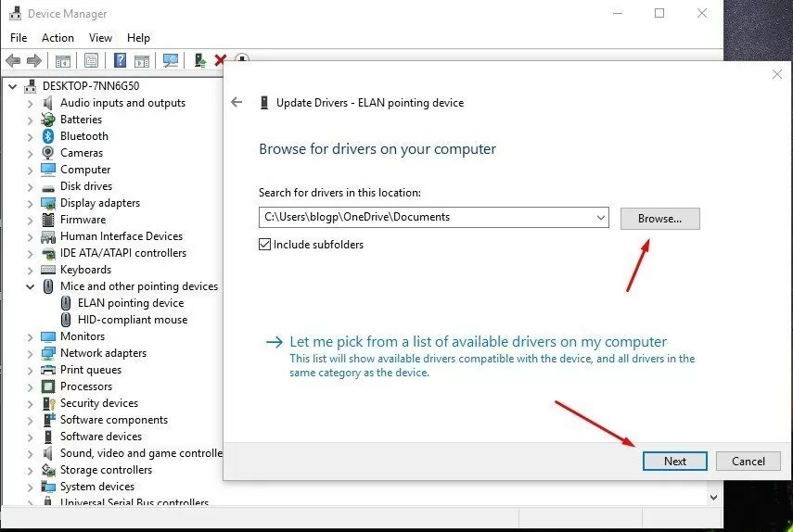Select the Security devices icon
Image resolution: width=793 pixels, height=532 pixels.
48,403
